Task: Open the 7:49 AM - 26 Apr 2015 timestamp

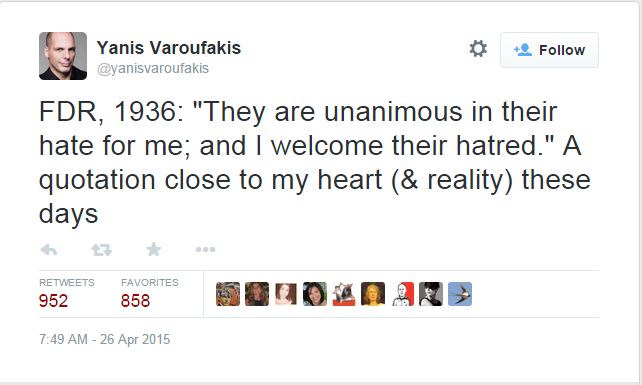Action: pyautogui.click(x=104, y=339)
